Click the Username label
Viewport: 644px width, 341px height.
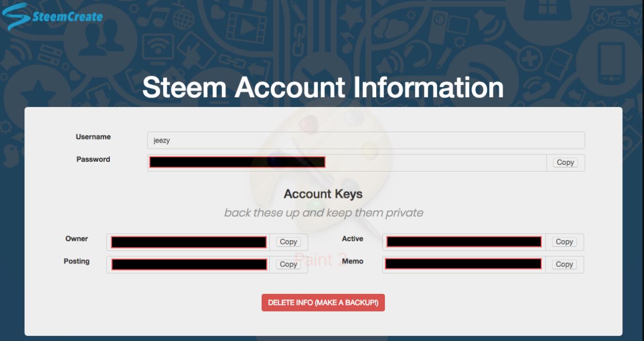click(x=93, y=137)
